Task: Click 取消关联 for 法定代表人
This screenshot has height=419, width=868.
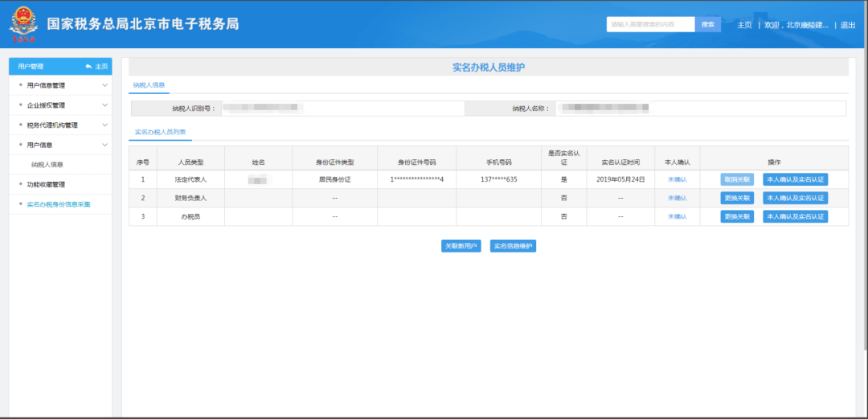Action: [737, 179]
